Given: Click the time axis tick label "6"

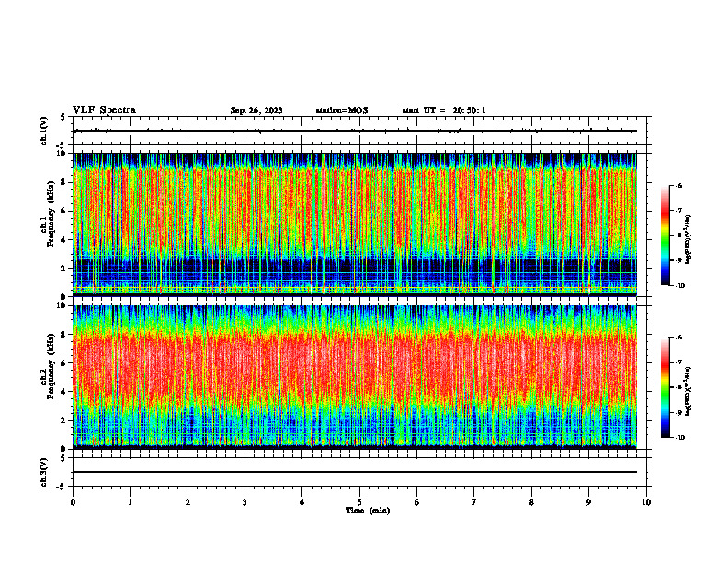Looking at the screenshot, I should tap(417, 502).
